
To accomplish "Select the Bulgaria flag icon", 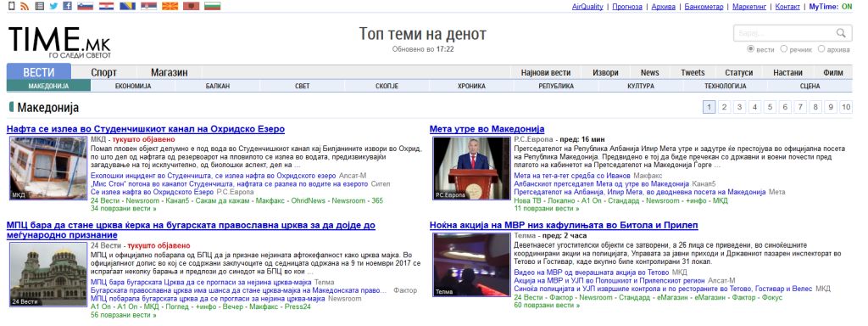I will 212,6.
